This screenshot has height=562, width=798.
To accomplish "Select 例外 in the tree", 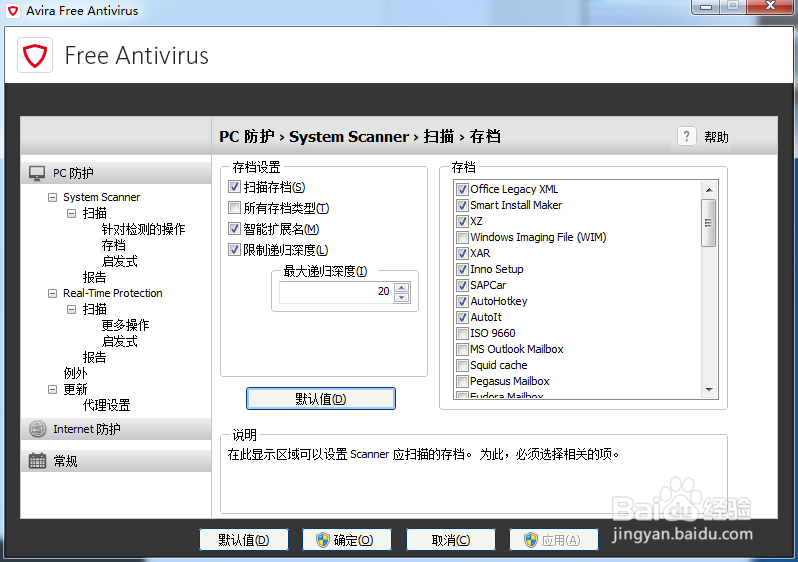I will point(75,373).
